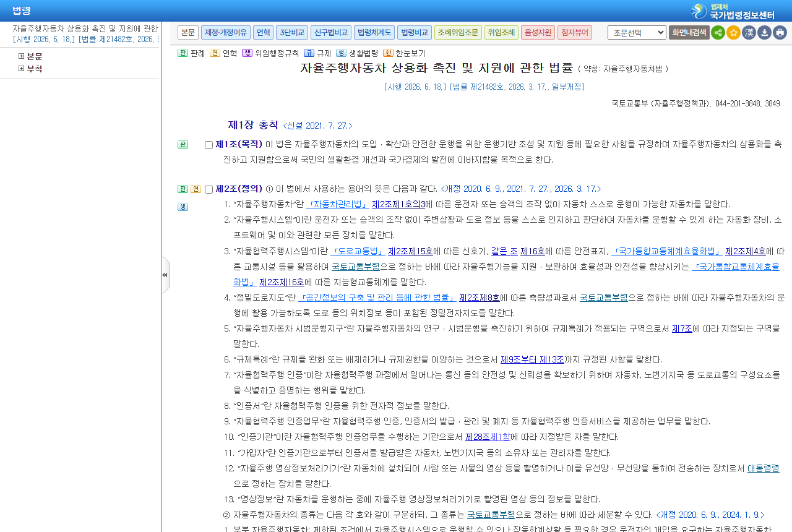Click the 법령 header title
This screenshot has width=792, height=532.
click(x=22, y=11)
